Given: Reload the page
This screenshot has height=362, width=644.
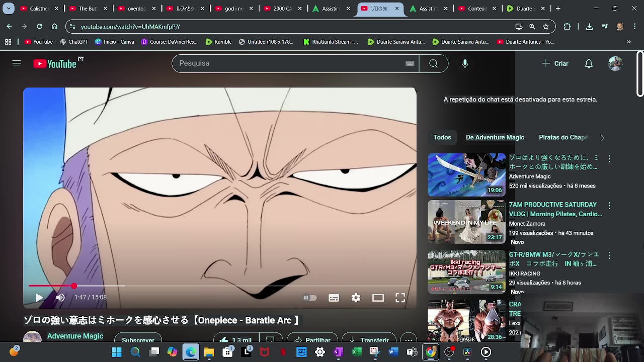Looking at the screenshot, I should [39, 27].
